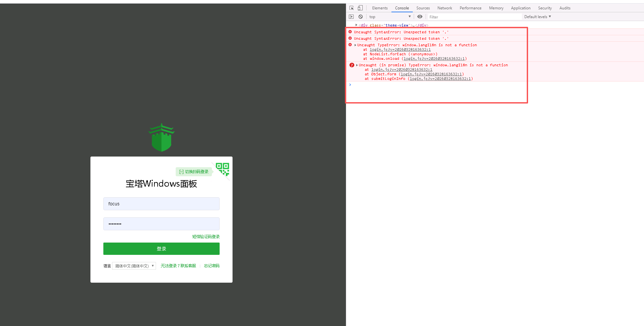
Task: Click the password input field
Action: (x=161, y=224)
